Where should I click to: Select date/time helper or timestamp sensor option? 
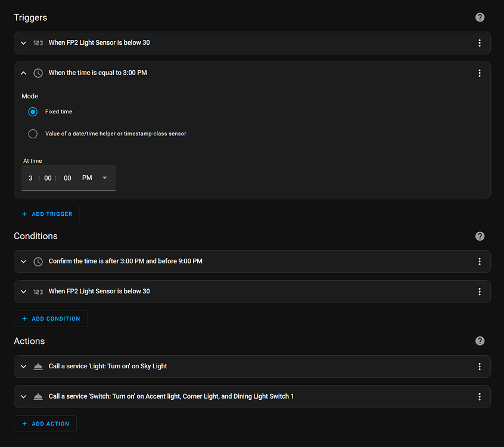[33, 134]
